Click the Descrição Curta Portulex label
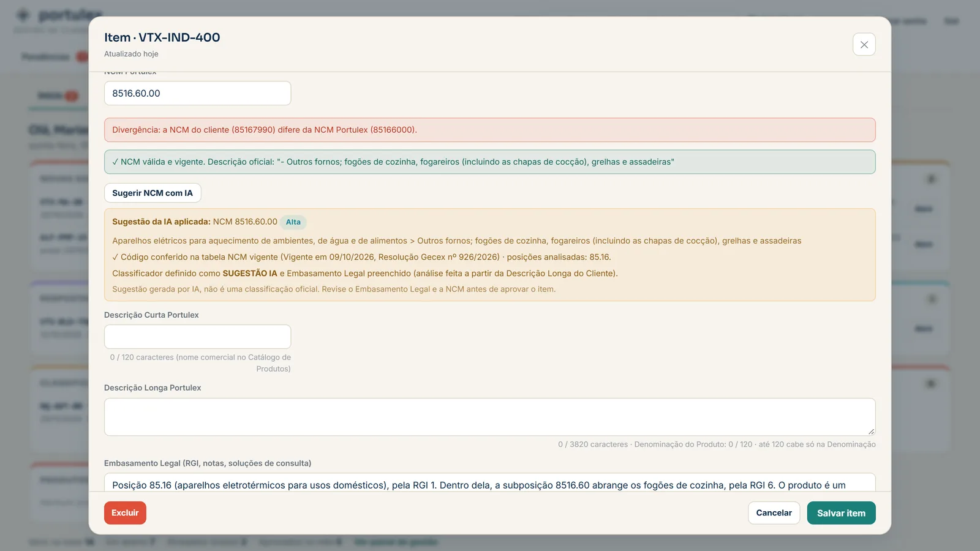Image resolution: width=980 pixels, height=551 pixels. pyautogui.click(x=151, y=315)
